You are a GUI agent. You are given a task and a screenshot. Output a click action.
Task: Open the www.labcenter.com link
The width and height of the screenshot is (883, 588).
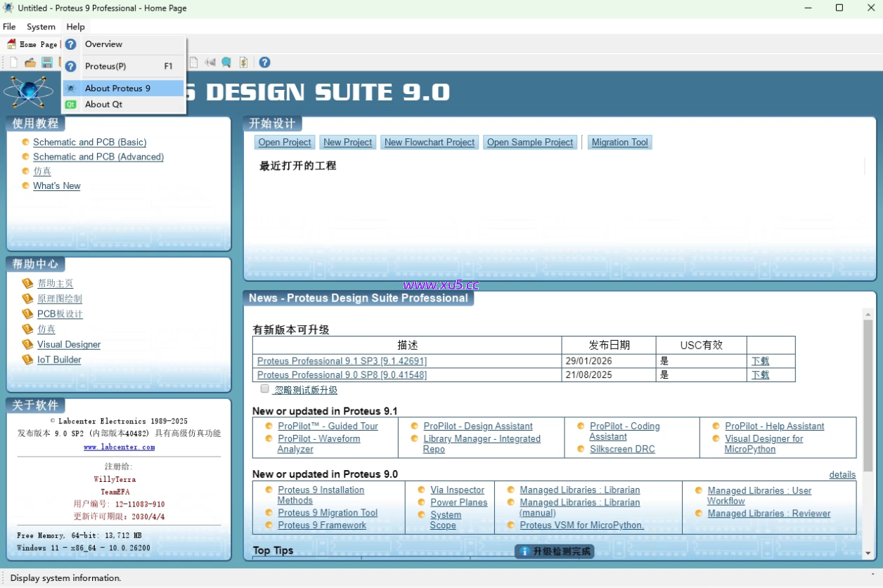119,447
